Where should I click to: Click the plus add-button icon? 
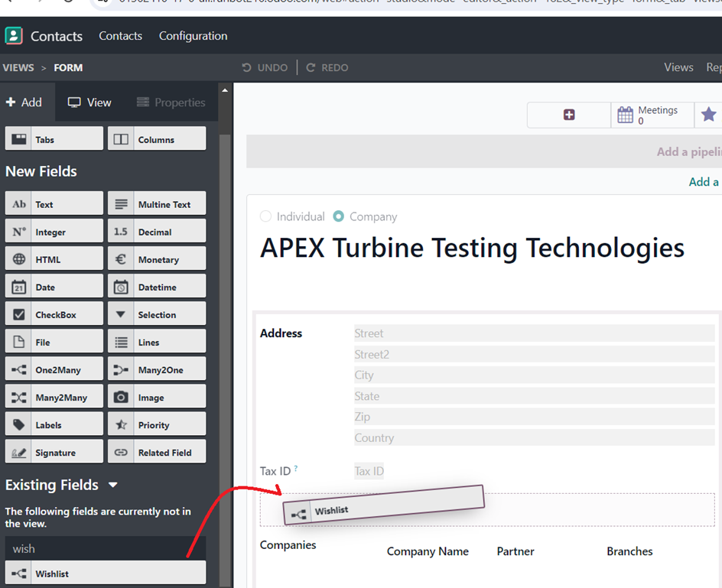[x=569, y=115]
